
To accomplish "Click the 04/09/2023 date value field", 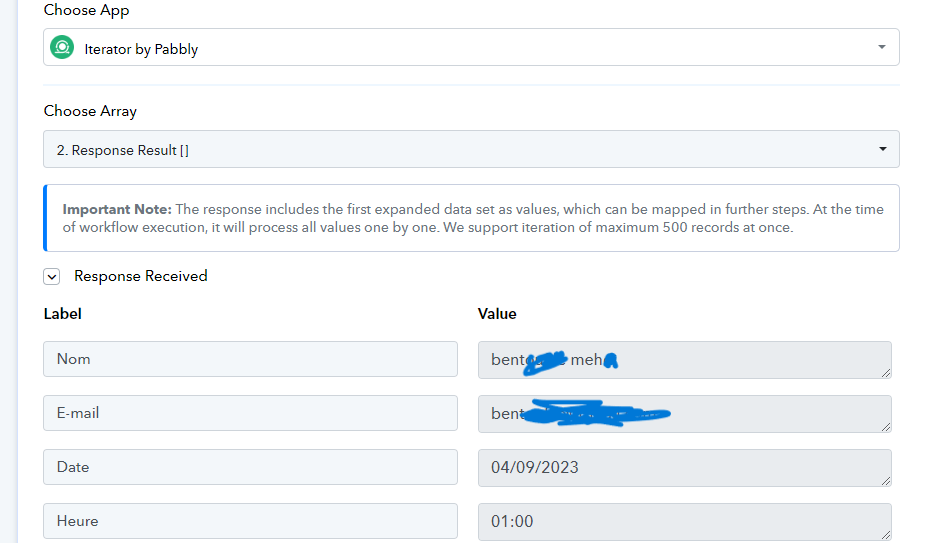I will coord(684,468).
